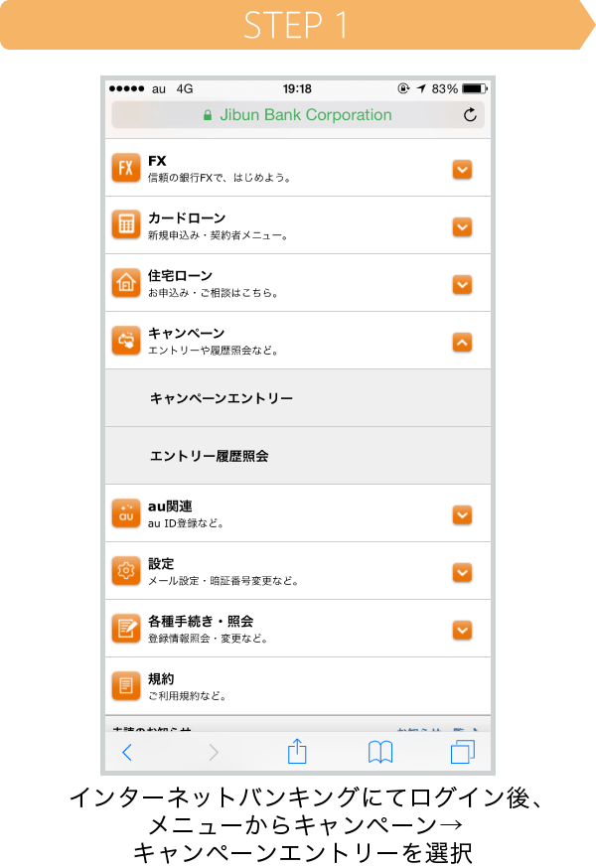This screenshot has height=868, width=596.
Task: Tap the au related icon
Action: (126, 513)
